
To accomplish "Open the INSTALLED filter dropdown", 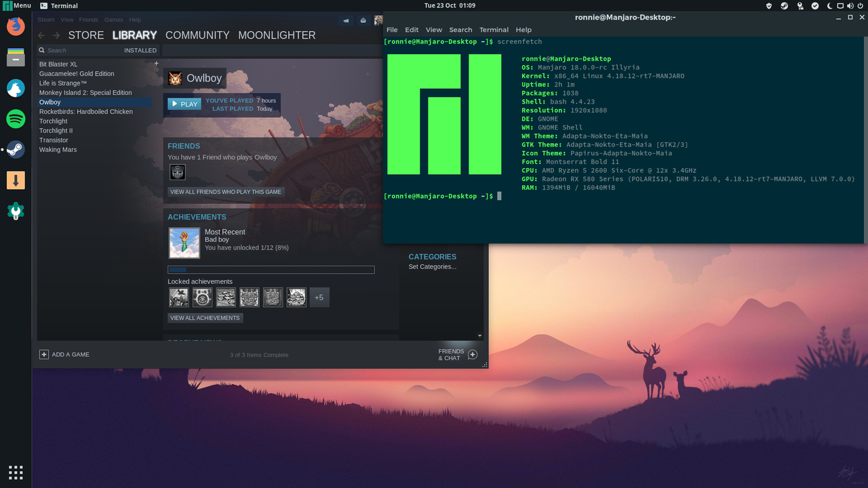I will point(140,50).
